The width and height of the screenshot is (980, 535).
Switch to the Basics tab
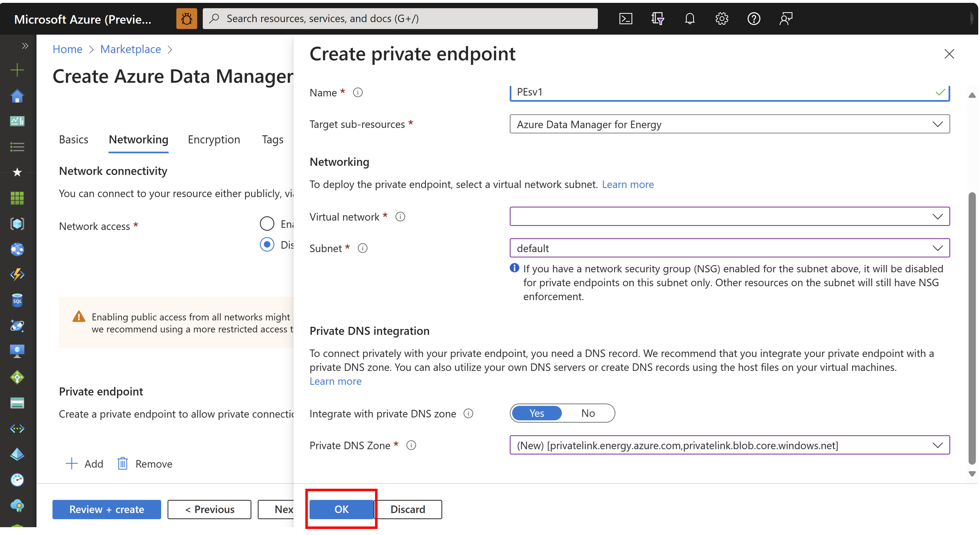click(x=73, y=139)
